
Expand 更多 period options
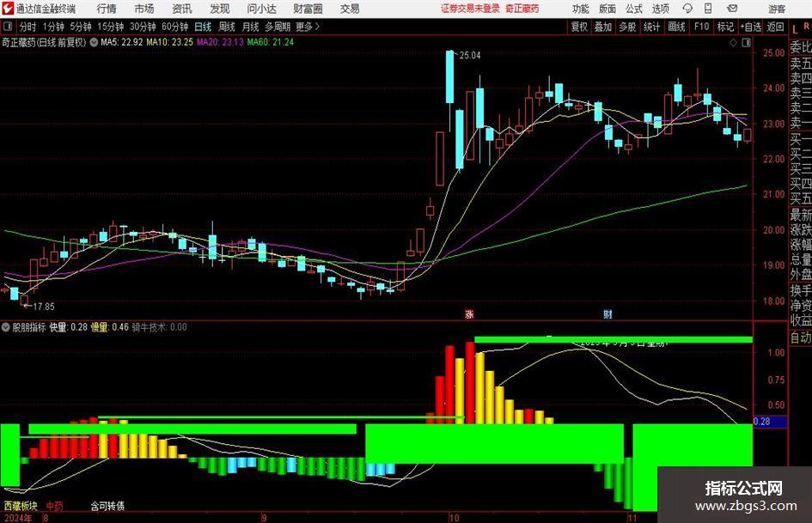[308, 27]
